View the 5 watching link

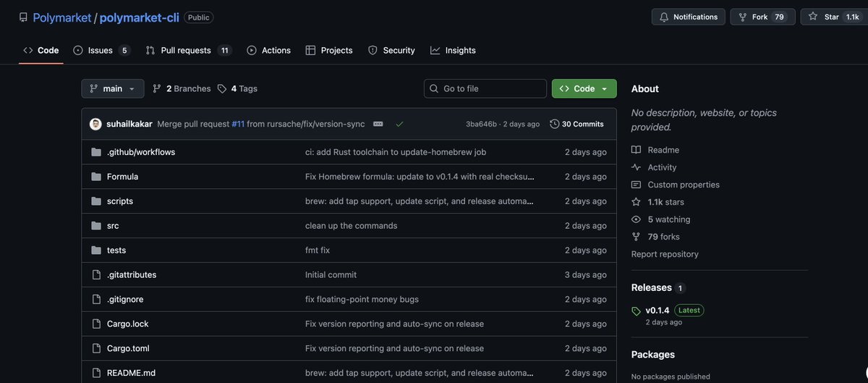(661, 219)
